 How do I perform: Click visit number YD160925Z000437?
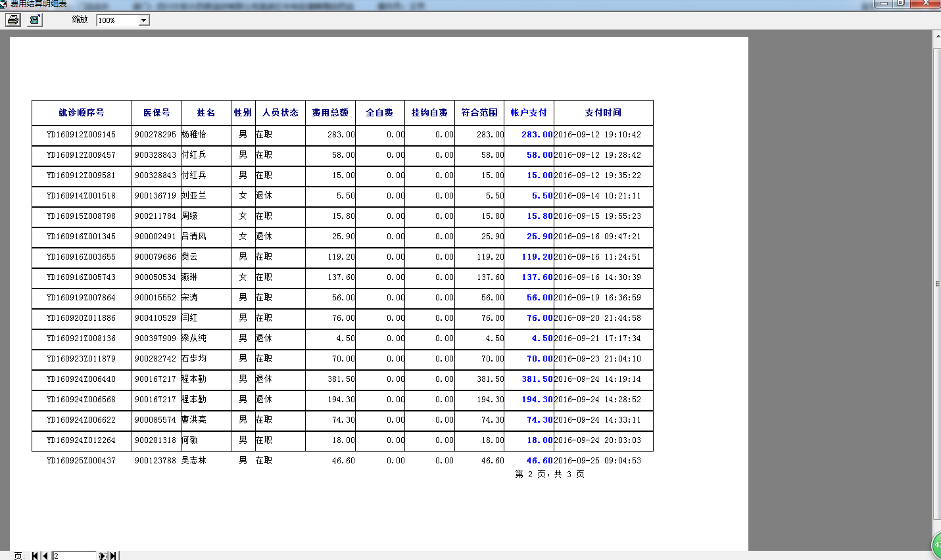pyautogui.click(x=81, y=461)
